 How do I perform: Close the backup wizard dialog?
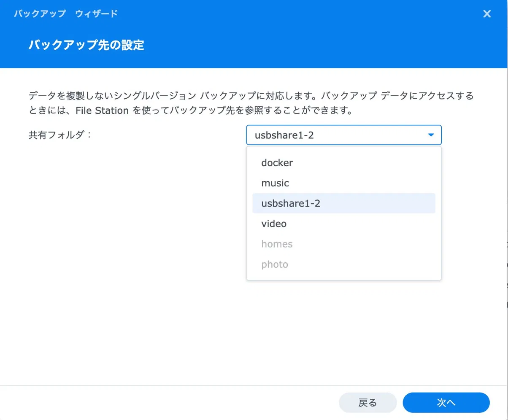487,14
